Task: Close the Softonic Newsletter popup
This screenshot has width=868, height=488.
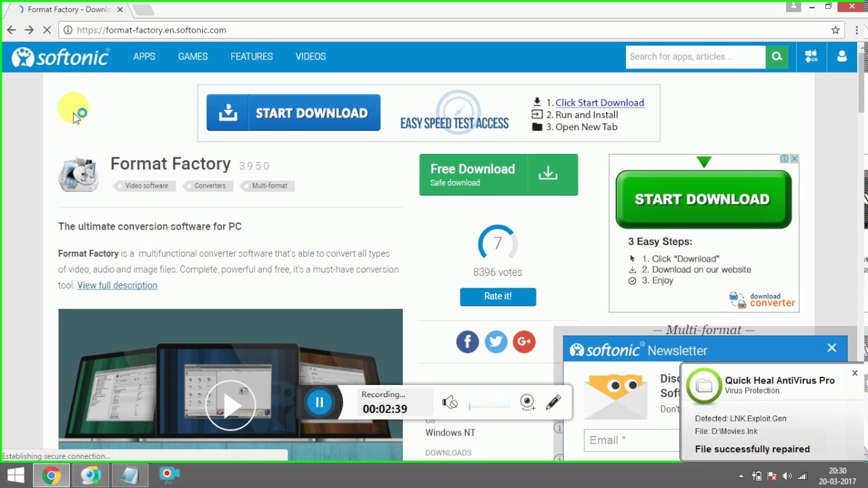Action: pyautogui.click(x=832, y=348)
